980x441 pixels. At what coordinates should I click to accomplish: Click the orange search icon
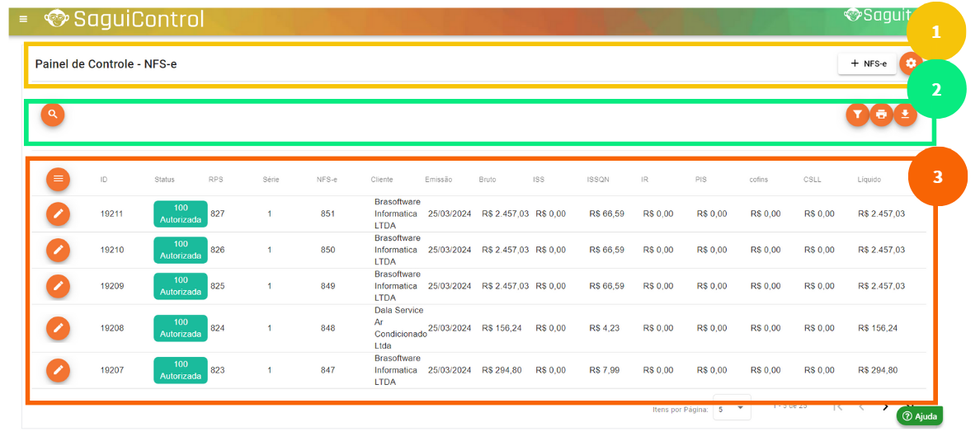click(53, 115)
